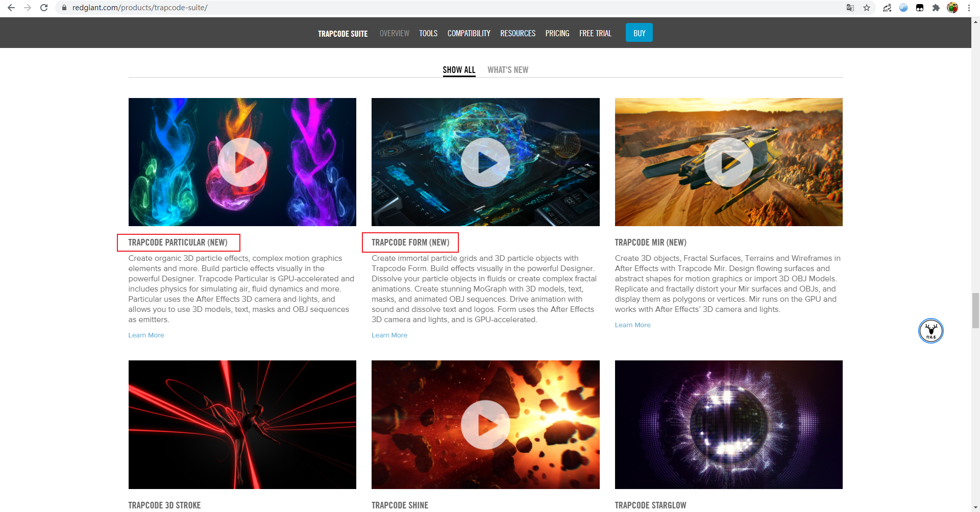Switch to the What's New tab

coord(508,70)
